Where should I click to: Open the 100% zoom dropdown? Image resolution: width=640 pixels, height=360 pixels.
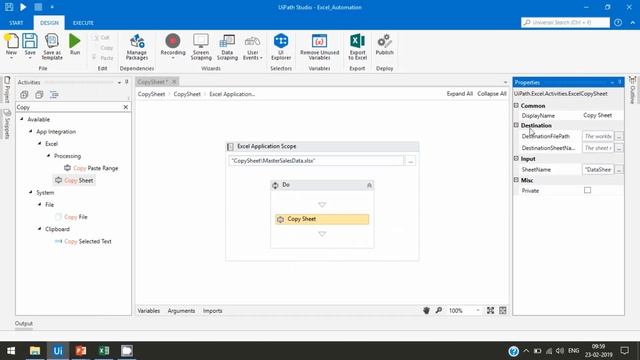click(478, 311)
